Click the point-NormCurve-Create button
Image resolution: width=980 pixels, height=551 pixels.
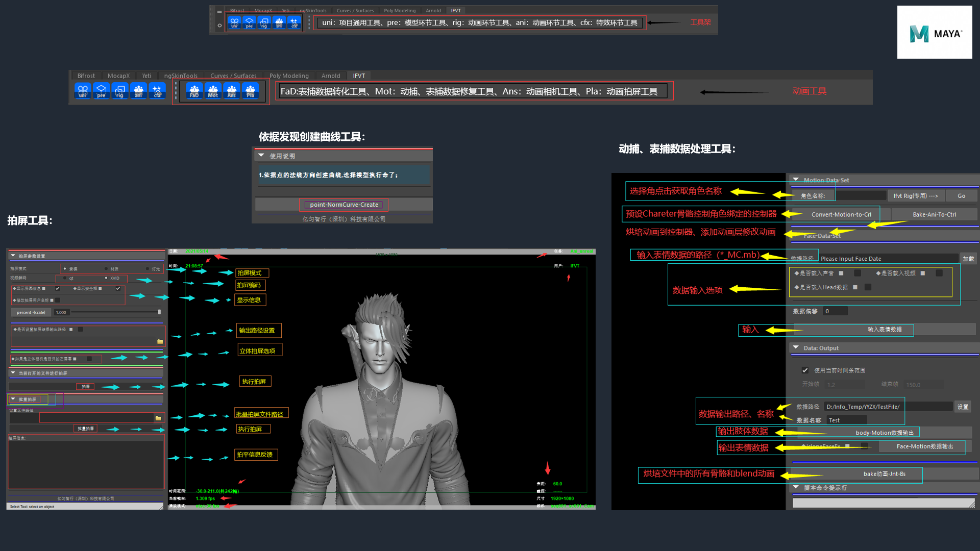click(344, 205)
